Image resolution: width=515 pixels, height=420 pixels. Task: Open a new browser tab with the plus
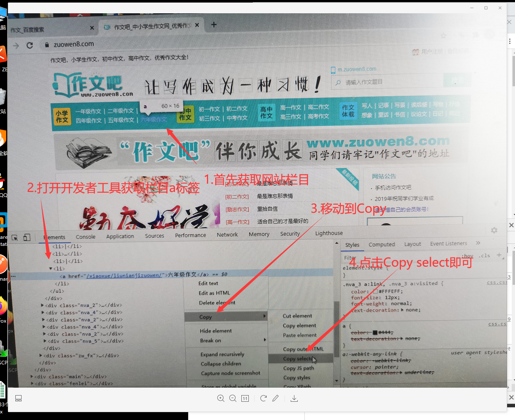click(x=214, y=24)
